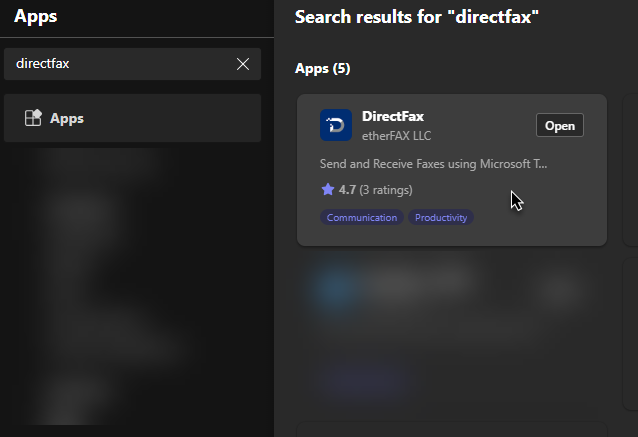Choose the Apps label in the left panel

point(67,118)
